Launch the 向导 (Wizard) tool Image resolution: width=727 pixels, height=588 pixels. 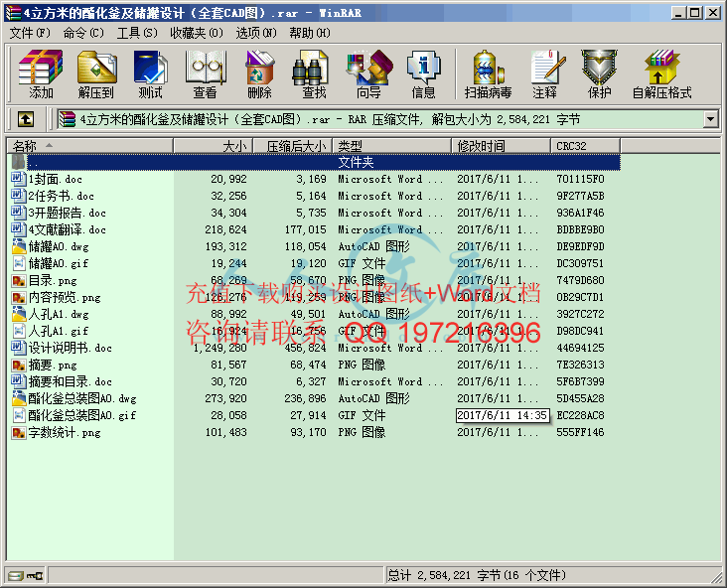tap(369, 74)
